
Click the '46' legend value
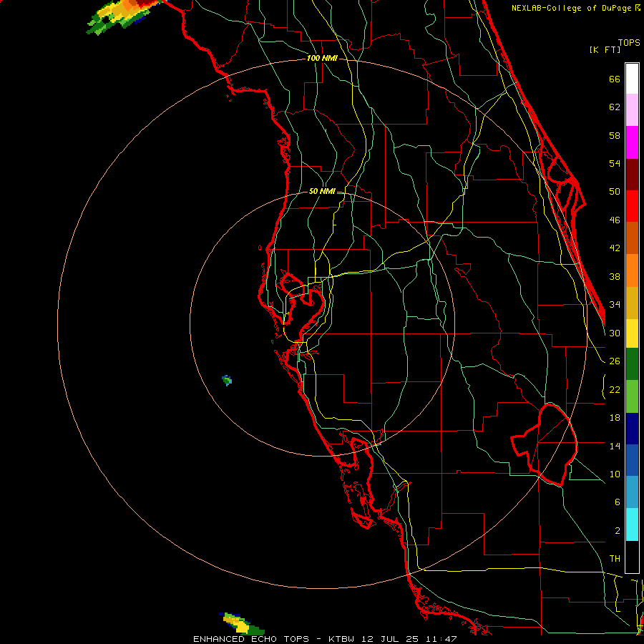tap(615, 220)
